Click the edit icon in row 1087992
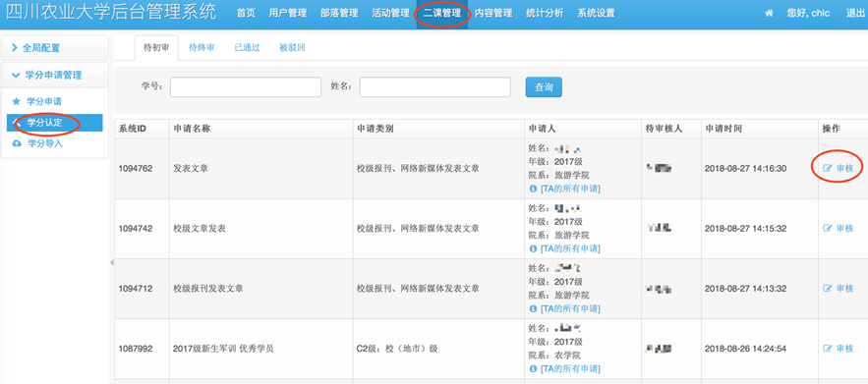The image size is (868, 384). [x=828, y=348]
